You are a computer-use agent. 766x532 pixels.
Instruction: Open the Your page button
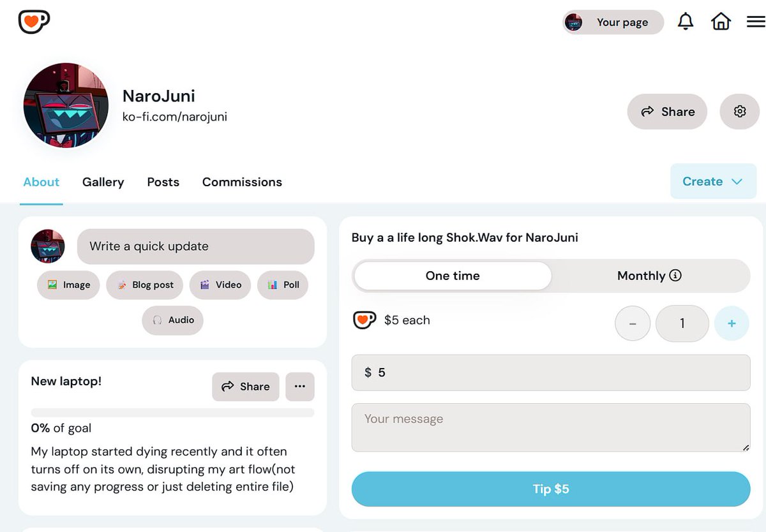point(613,22)
